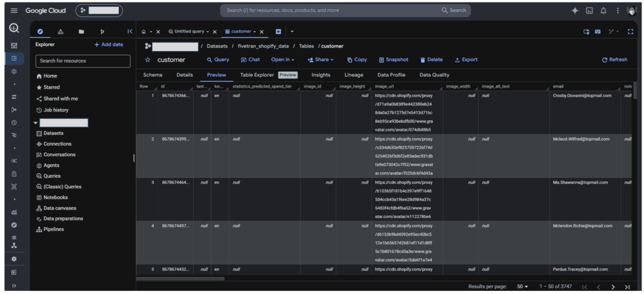The width and height of the screenshot is (644, 294).
Task: Click the keyboard shortcuts icon in tab bar
Action: 598,31
